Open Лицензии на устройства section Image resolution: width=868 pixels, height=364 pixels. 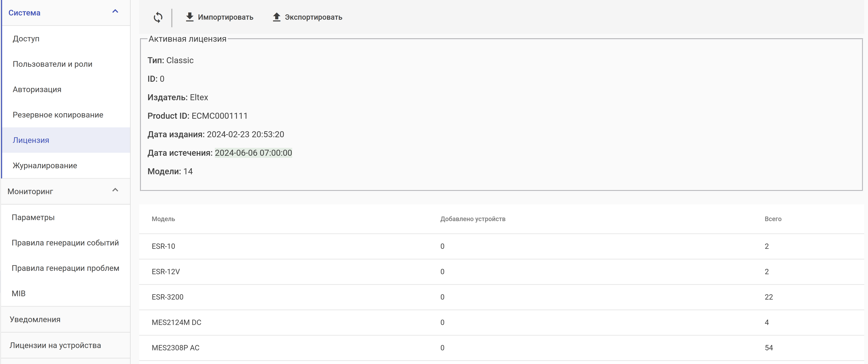[x=55, y=345]
